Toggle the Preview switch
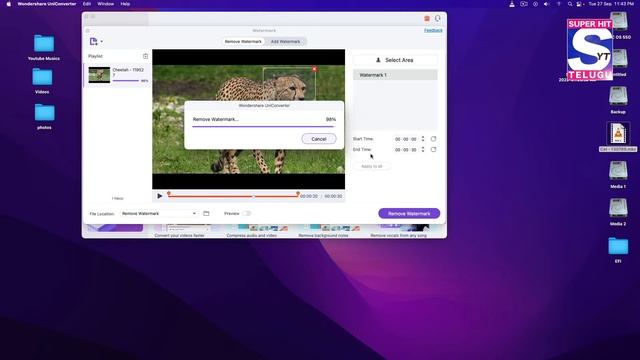The image size is (640, 360). pos(247,213)
